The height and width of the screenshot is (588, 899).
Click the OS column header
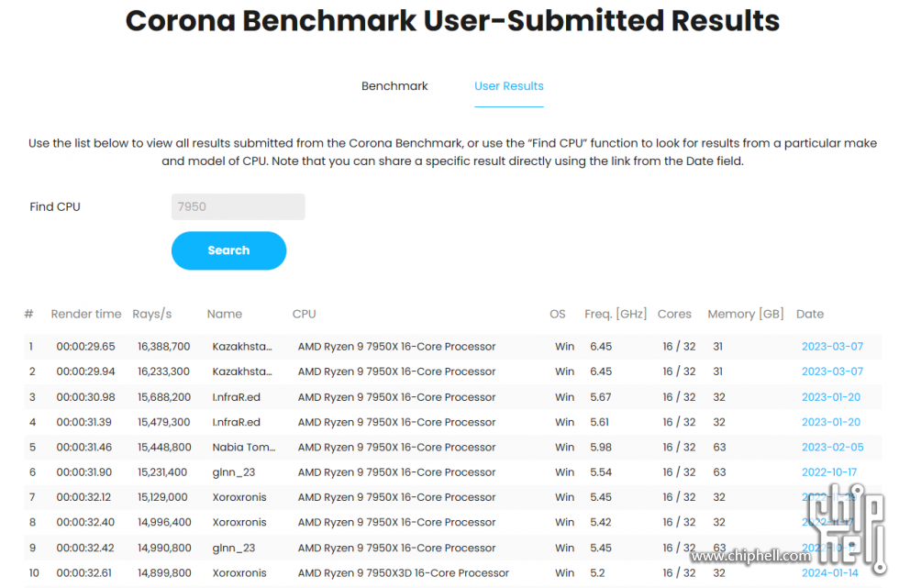pyautogui.click(x=558, y=314)
